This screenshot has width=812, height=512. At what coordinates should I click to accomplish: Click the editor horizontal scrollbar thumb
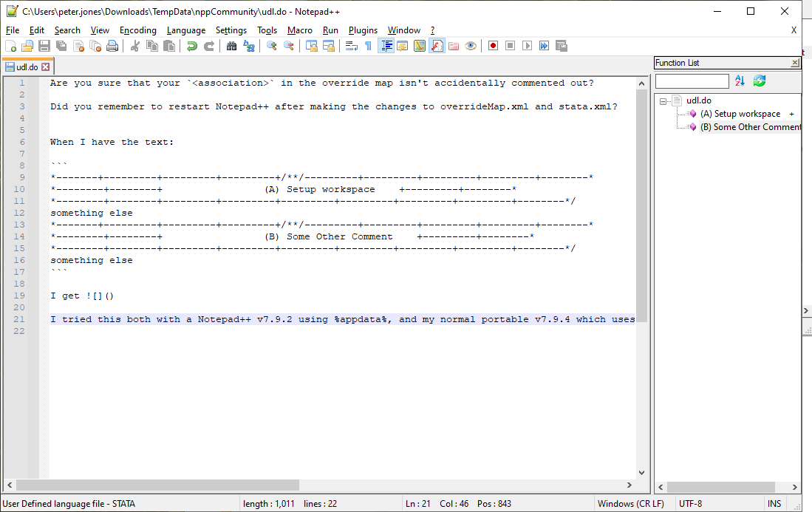[x=157, y=485]
